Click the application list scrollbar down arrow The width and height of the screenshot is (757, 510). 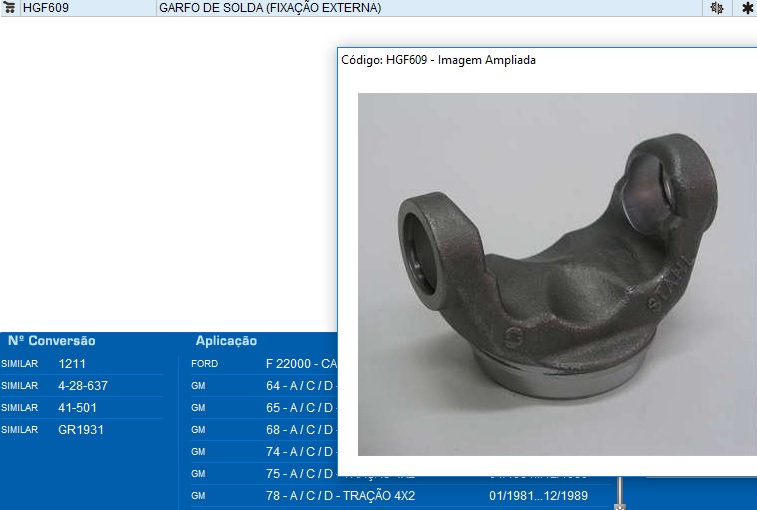[619, 505]
